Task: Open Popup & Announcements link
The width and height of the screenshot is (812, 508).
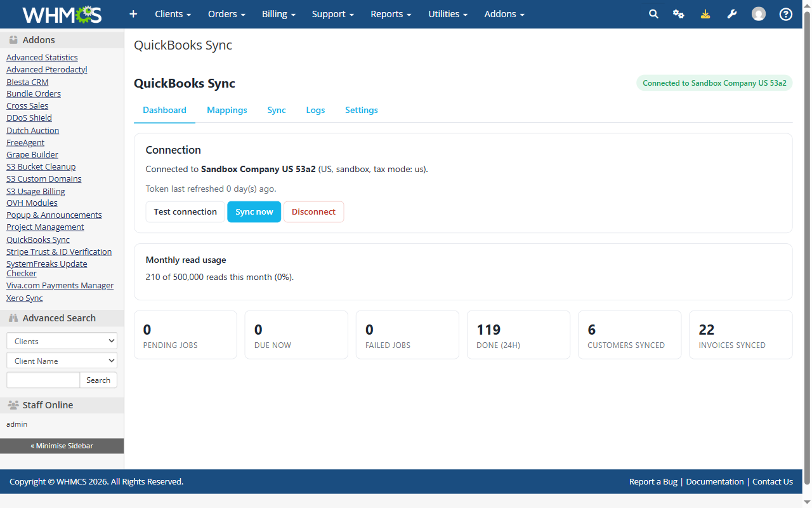Action: pos(54,215)
